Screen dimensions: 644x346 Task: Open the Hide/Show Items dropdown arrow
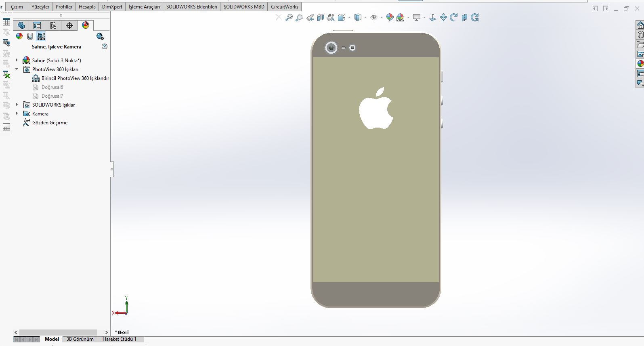click(382, 18)
